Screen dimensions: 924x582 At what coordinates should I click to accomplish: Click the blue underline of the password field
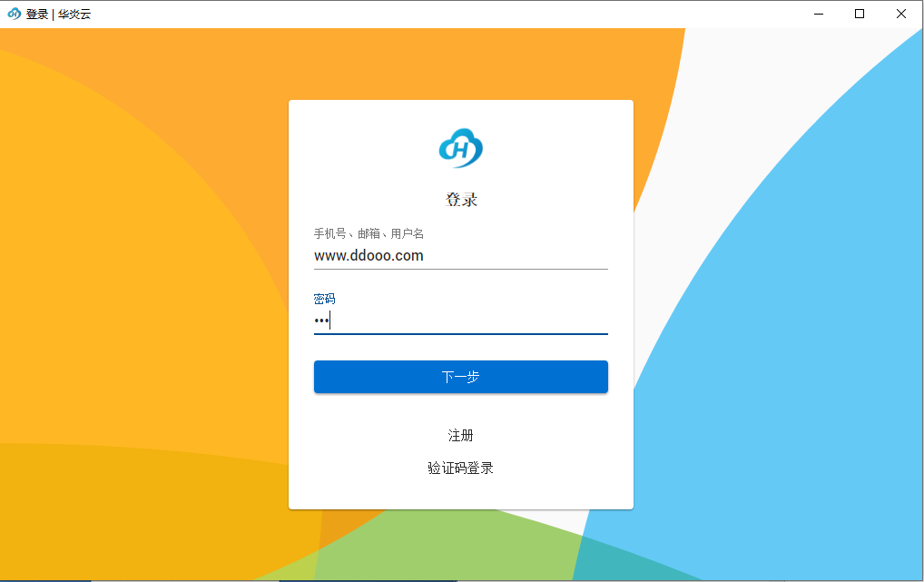(460, 334)
